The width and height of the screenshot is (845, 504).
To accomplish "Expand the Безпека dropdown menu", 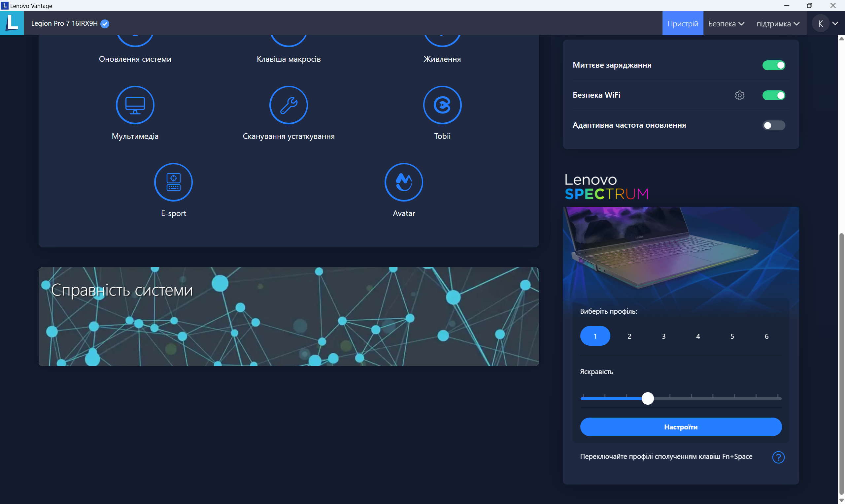I will pyautogui.click(x=726, y=23).
